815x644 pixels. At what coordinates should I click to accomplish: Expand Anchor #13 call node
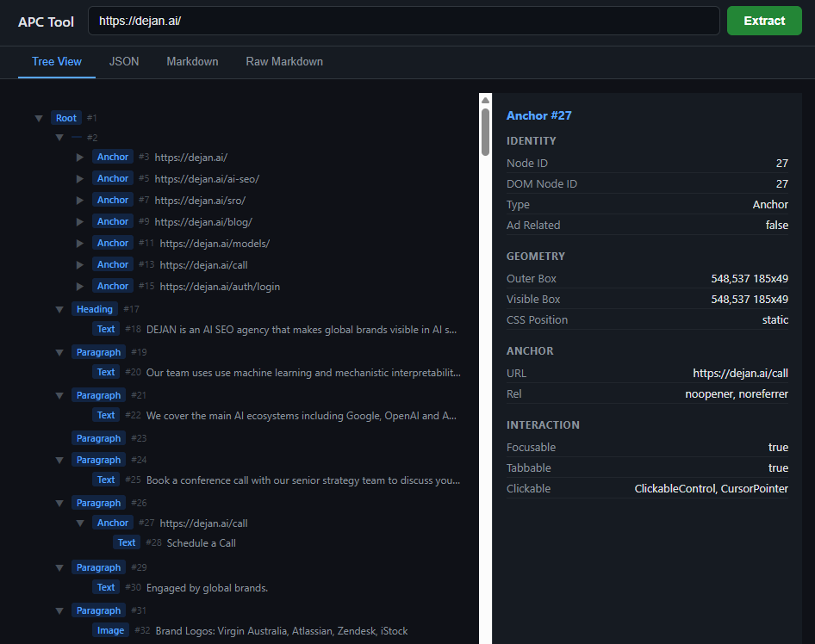79,265
